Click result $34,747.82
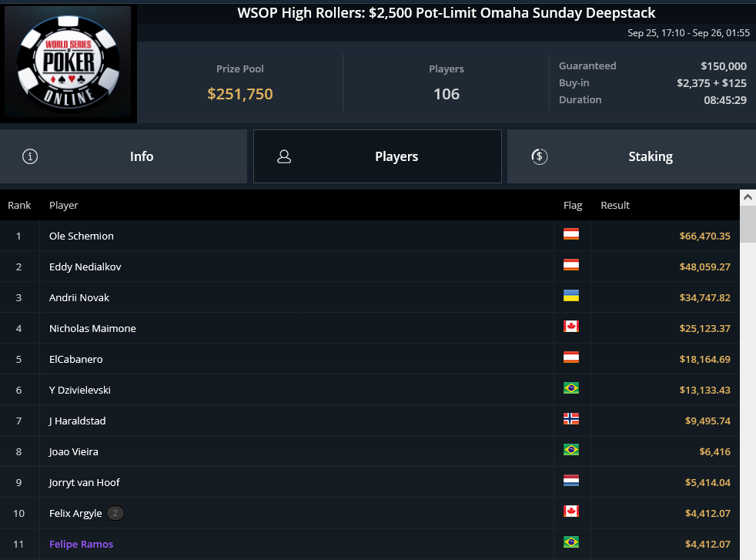Image resolution: width=756 pixels, height=560 pixels. [705, 297]
